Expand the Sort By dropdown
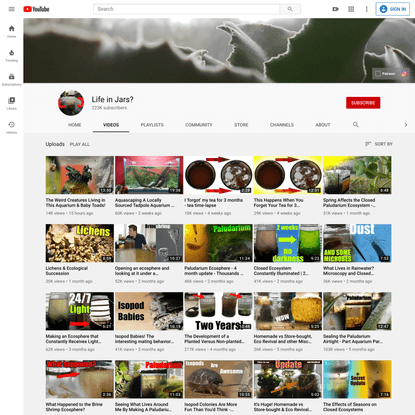The width and height of the screenshot is (415, 415). [379, 144]
